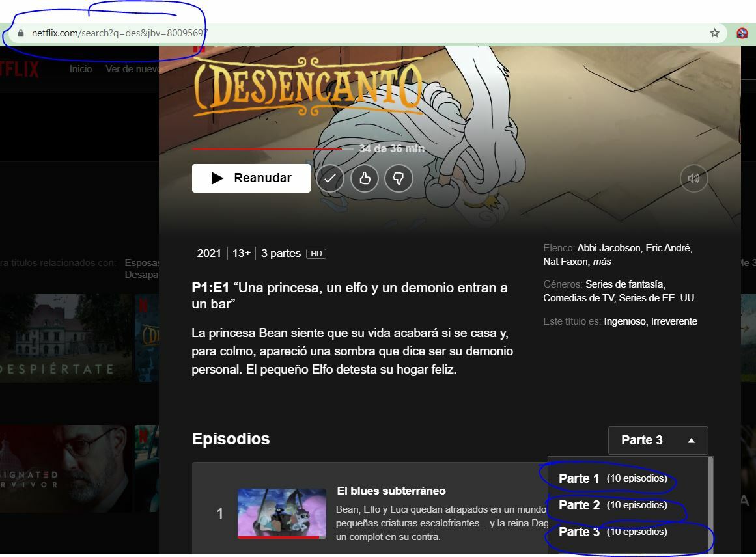Click the Netflix logo

(20, 69)
